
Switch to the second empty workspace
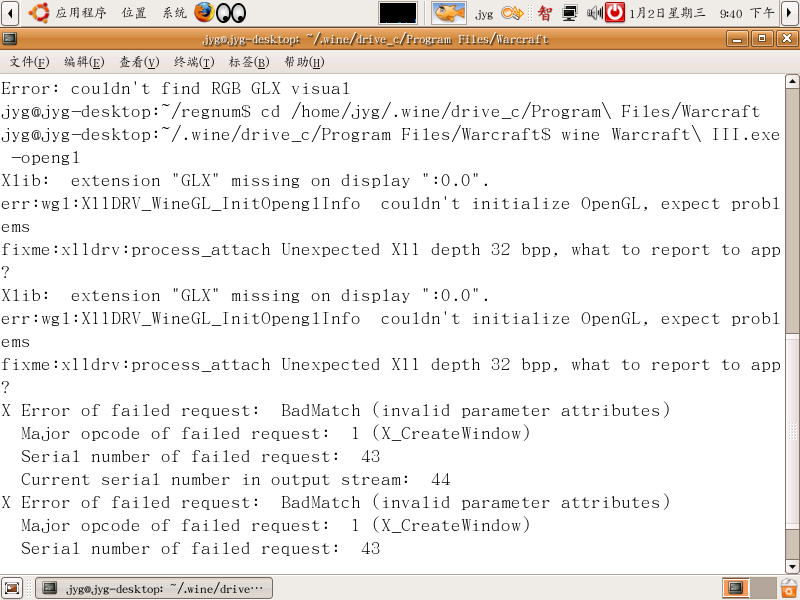764,588
